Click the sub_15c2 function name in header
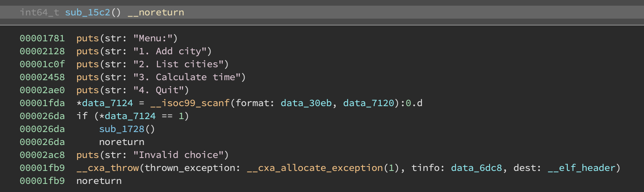644x192 pixels. (x=88, y=13)
